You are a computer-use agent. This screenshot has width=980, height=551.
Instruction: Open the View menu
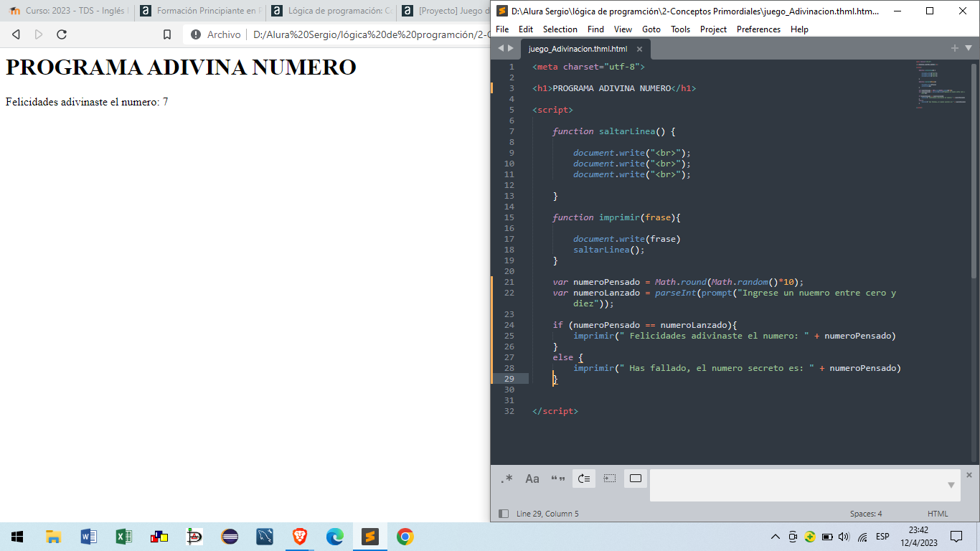click(x=623, y=29)
